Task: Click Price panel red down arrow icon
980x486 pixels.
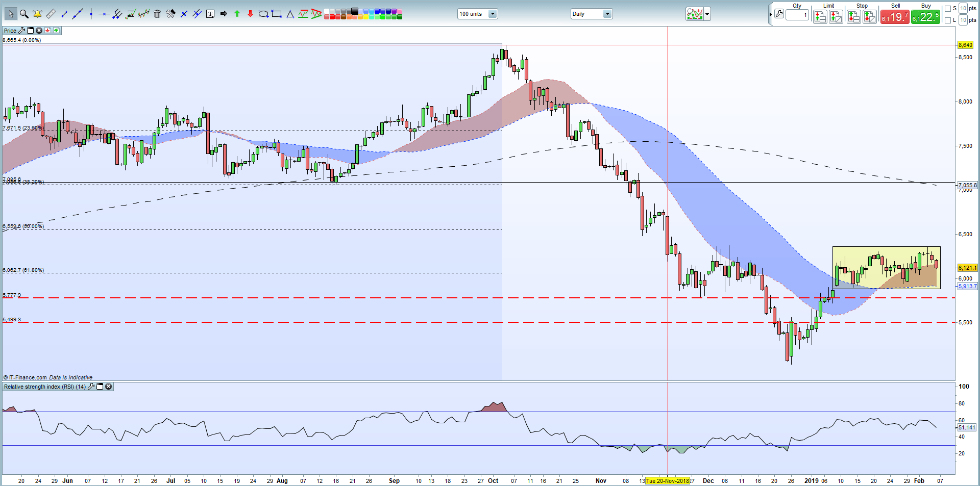Action: (47, 31)
